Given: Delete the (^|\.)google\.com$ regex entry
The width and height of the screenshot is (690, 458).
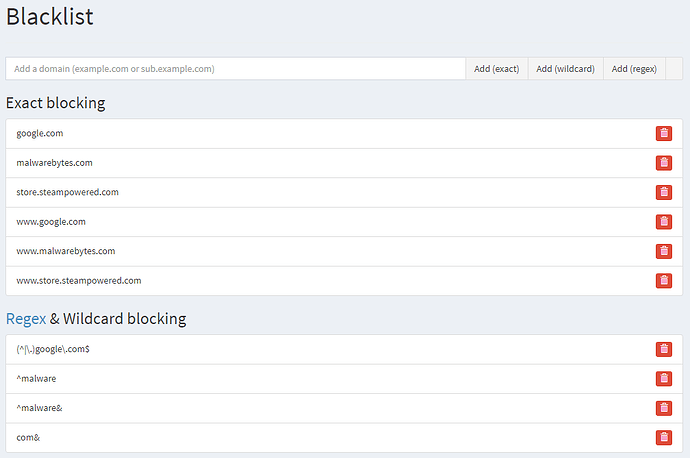Looking at the screenshot, I should click(664, 349).
